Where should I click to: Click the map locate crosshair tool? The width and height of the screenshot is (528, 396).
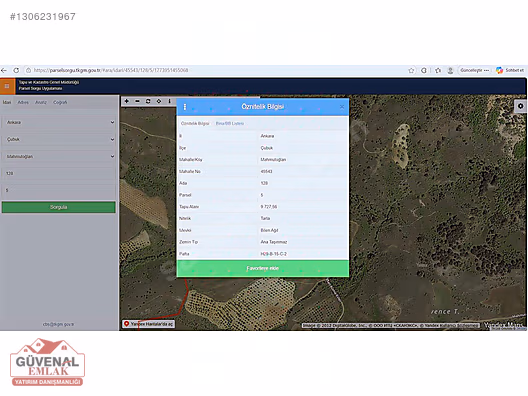(x=159, y=101)
